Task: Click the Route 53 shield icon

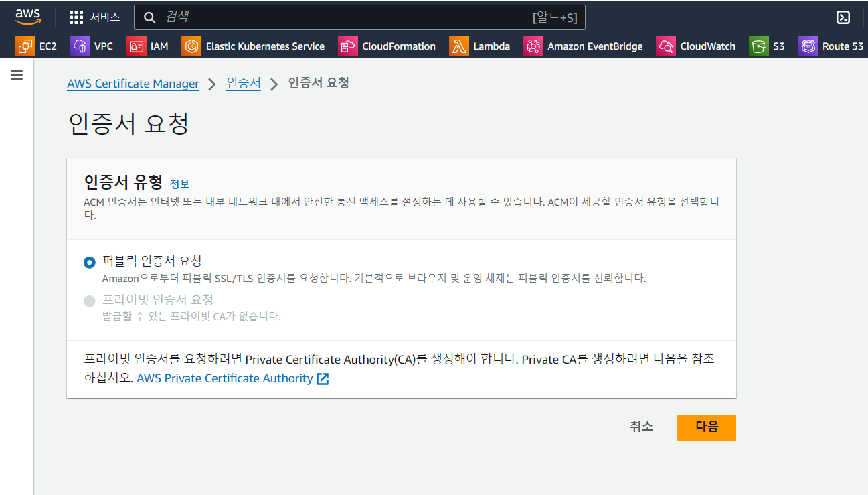Action: click(808, 46)
